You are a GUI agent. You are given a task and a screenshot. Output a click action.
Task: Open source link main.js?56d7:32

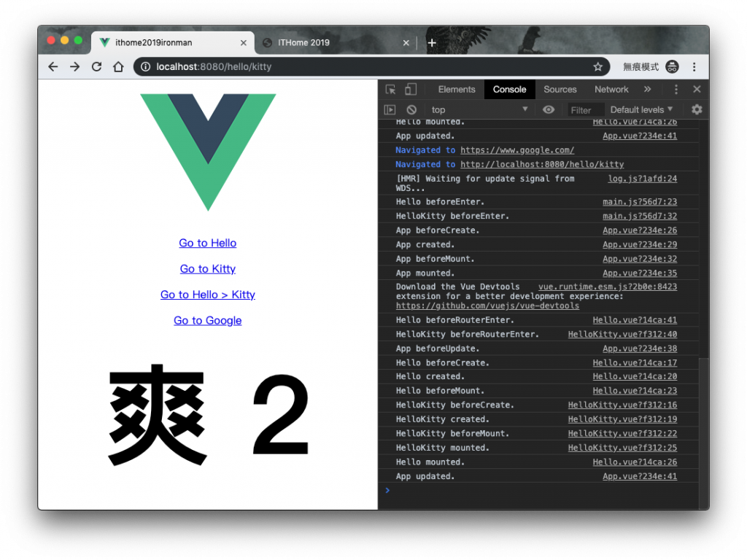[x=640, y=216]
